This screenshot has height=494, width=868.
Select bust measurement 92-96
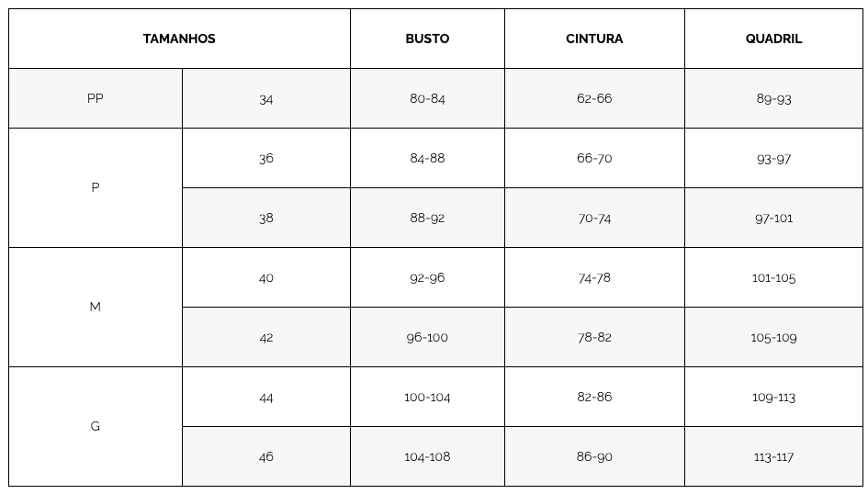(427, 277)
